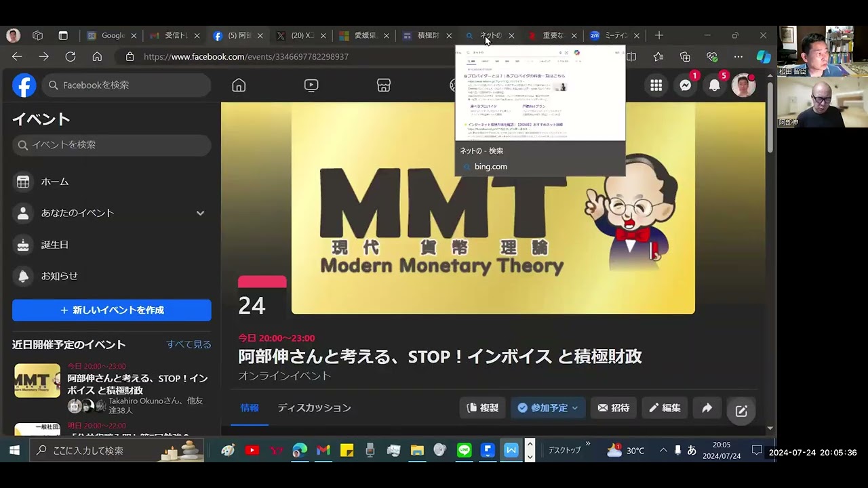868x488 pixels.
Task: Open YouTube from the Windows taskbar
Action: [252, 450]
